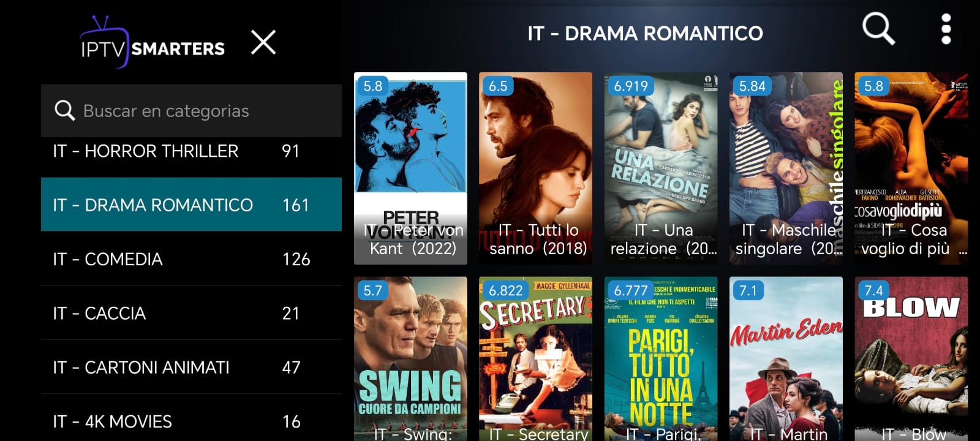This screenshot has width=980, height=441.
Task: Open the Martin Eden movie poster
Action: pos(786,359)
